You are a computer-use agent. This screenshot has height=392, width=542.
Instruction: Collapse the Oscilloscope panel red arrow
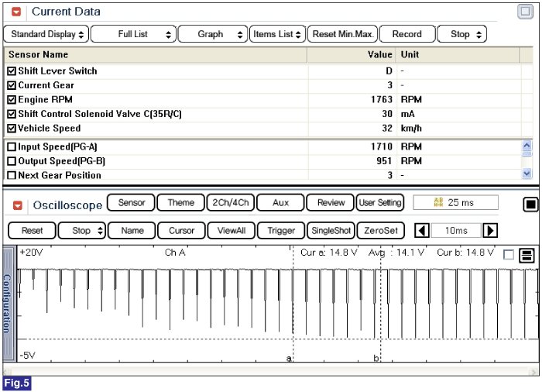point(18,205)
